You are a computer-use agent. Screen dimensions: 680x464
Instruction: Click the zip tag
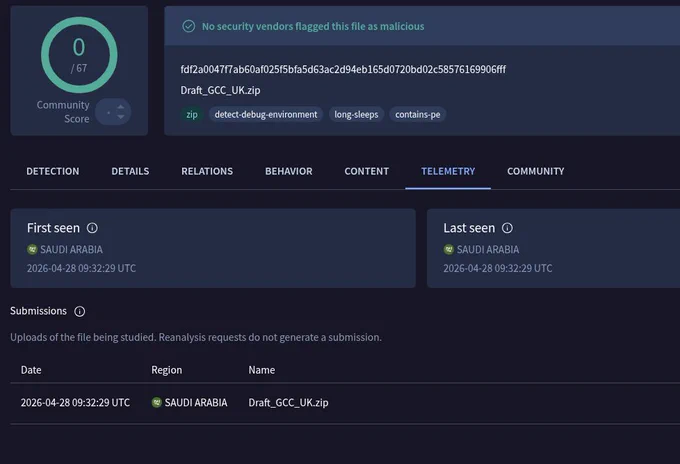click(192, 114)
